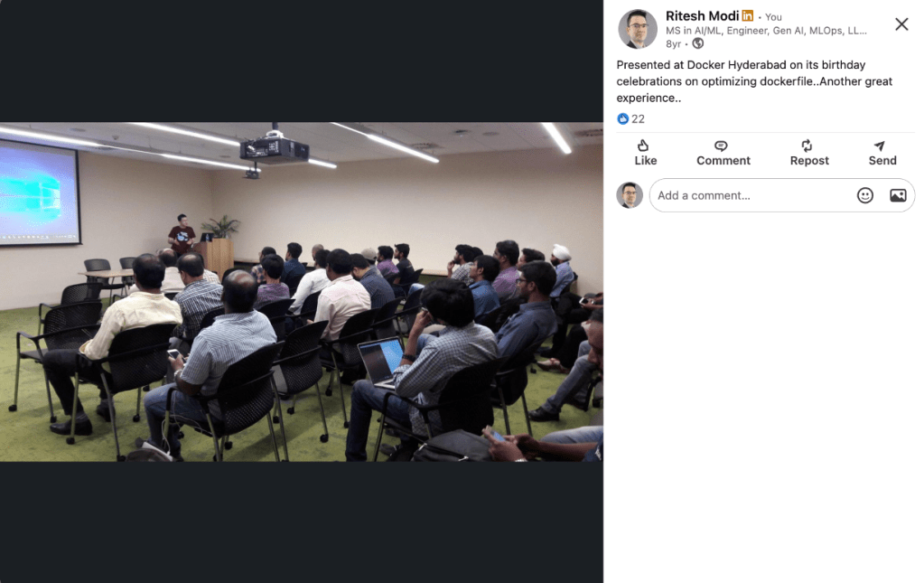View the 22 reactions count

(x=638, y=118)
